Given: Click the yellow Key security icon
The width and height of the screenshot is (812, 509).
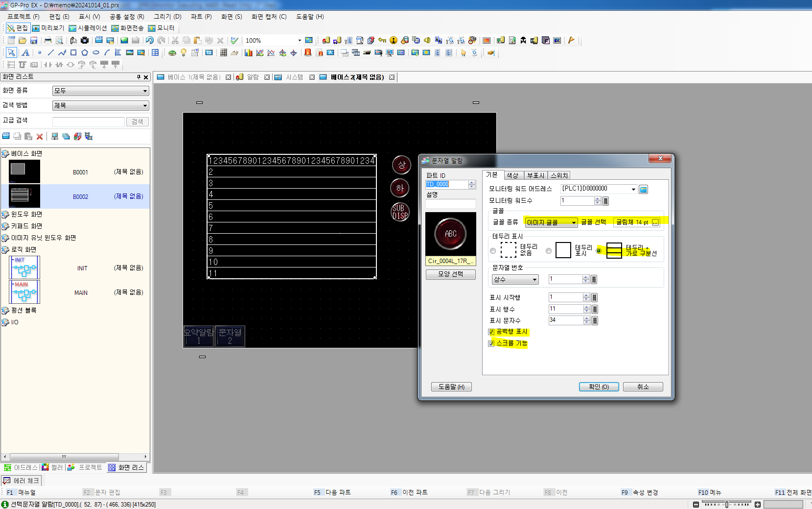Looking at the screenshot, I should [382, 40].
